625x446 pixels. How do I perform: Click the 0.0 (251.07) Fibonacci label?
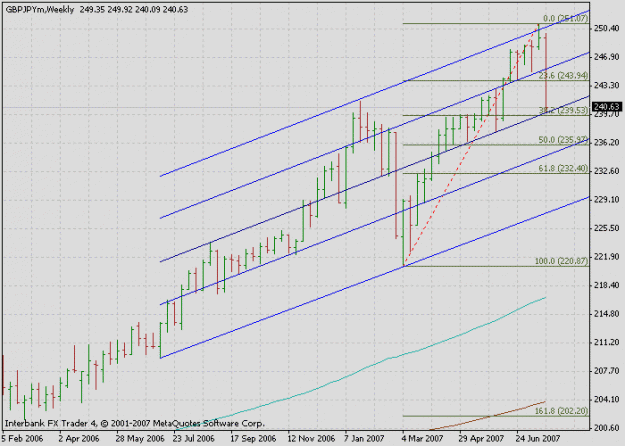pyautogui.click(x=565, y=19)
